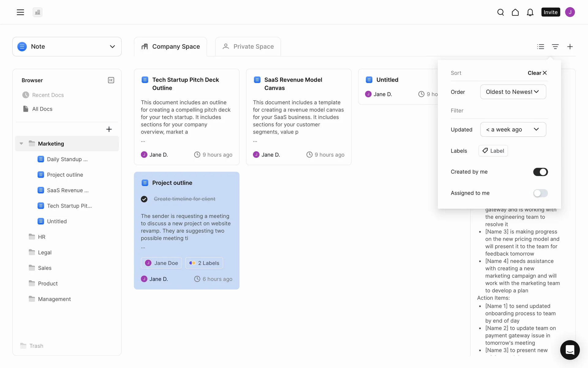
Task: Open the Updated filter dropdown
Action: 513,129
